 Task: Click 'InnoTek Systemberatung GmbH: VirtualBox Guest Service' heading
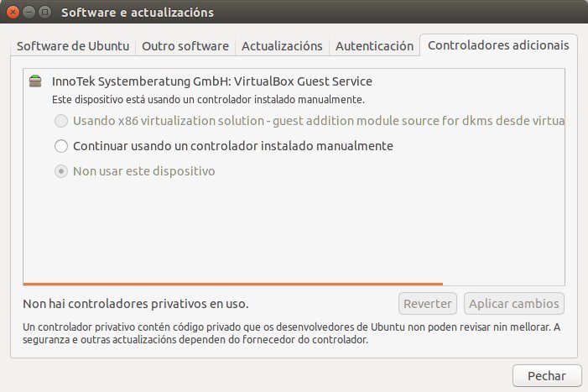tap(212, 81)
